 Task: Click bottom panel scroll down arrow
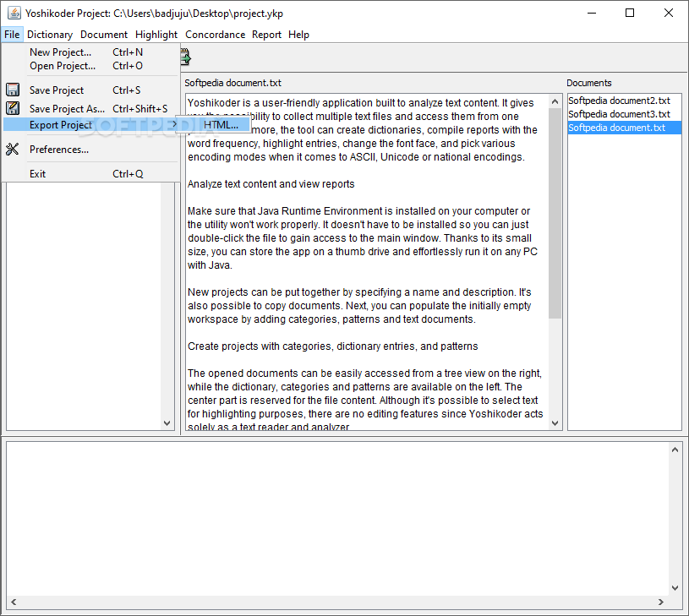675,588
